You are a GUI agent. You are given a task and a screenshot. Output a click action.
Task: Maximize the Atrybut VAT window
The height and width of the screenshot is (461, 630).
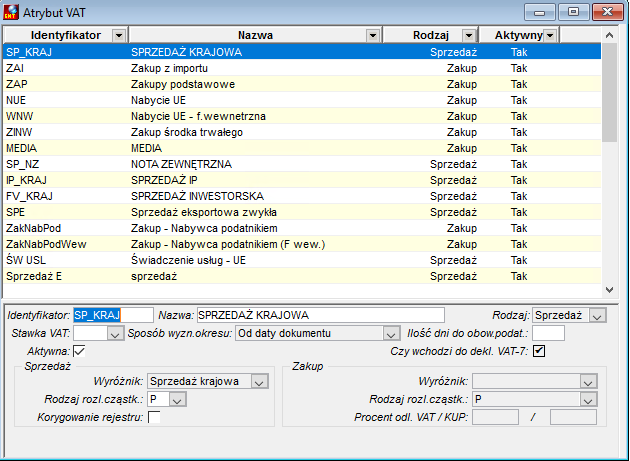click(573, 12)
